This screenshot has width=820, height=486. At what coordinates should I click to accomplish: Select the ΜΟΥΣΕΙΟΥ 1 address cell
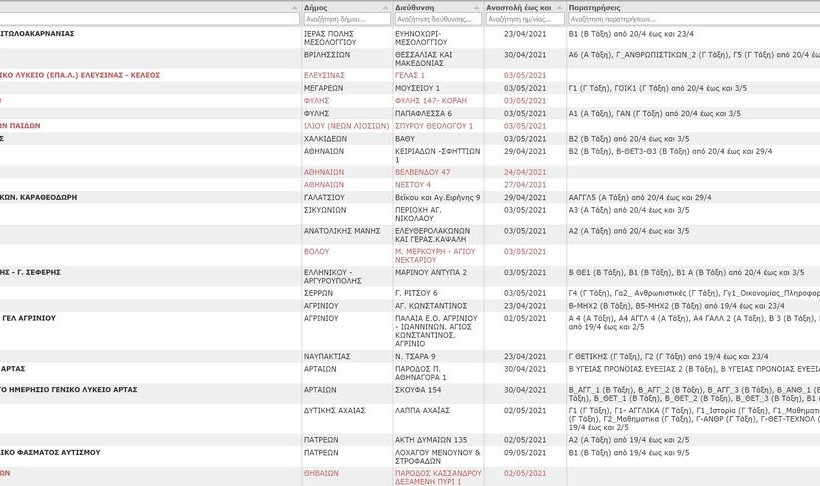[x=417, y=88]
